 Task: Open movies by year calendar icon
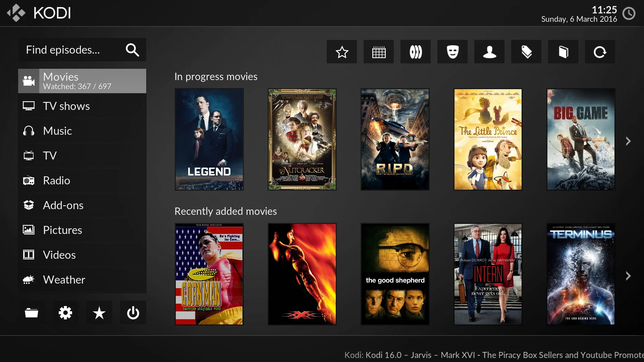[379, 52]
